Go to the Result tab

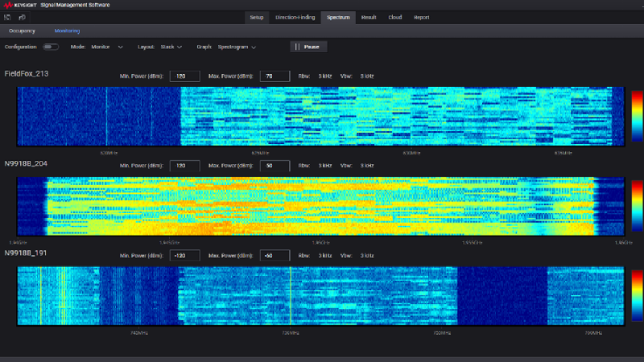coord(369,17)
